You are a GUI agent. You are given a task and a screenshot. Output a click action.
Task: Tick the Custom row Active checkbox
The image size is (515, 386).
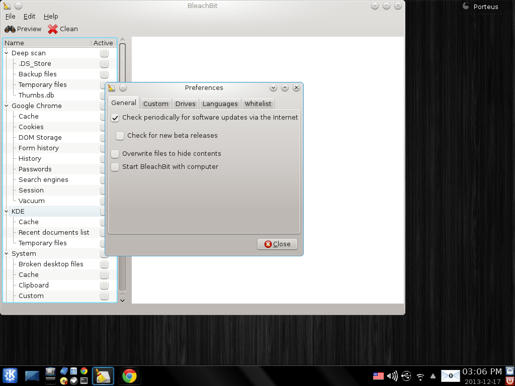point(104,296)
